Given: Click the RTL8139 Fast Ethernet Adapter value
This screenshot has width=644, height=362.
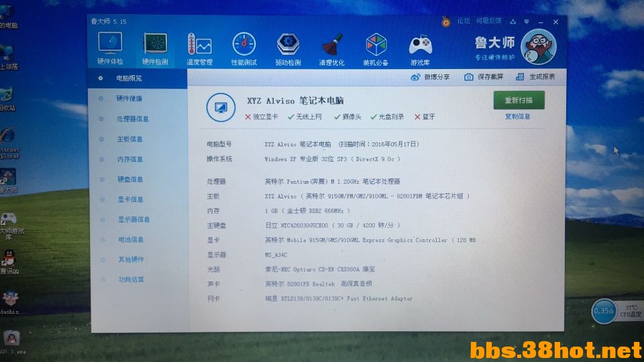Looking at the screenshot, I should point(339,299).
